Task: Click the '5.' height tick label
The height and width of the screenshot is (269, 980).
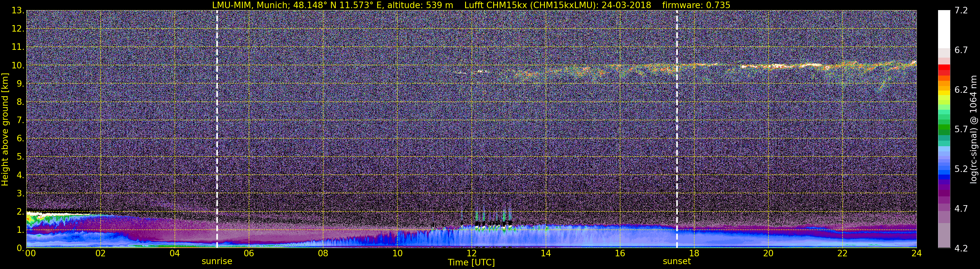Action: coord(20,157)
